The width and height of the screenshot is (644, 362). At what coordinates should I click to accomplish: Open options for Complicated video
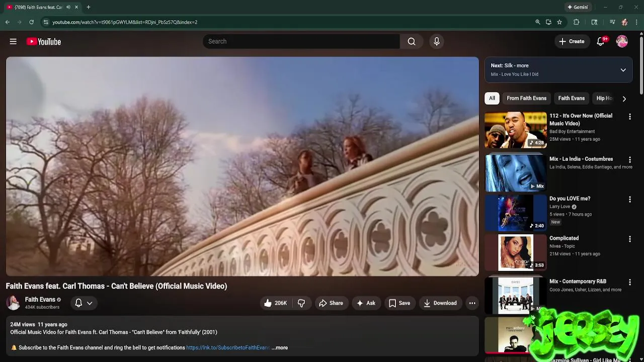(629, 239)
